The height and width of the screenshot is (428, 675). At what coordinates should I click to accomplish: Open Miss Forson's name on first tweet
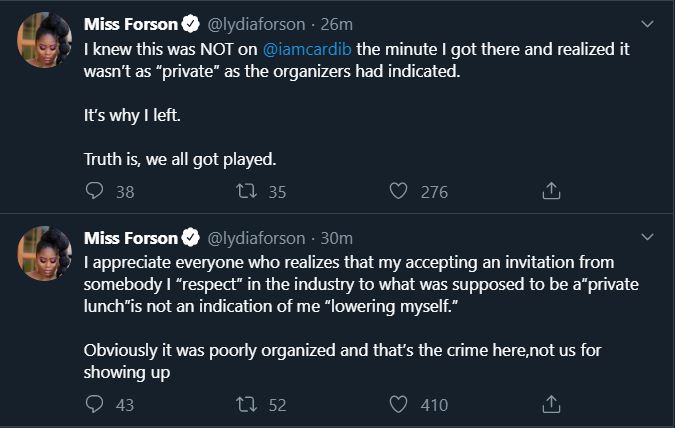point(130,23)
